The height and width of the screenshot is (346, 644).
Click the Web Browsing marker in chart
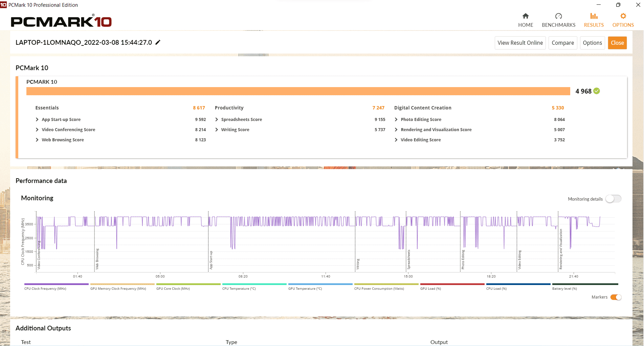tap(97, 259)
